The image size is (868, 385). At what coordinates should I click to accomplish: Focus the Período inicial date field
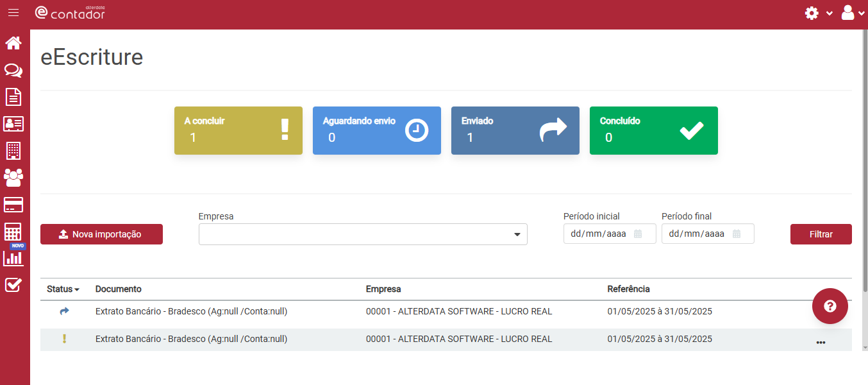click(610, 234)
